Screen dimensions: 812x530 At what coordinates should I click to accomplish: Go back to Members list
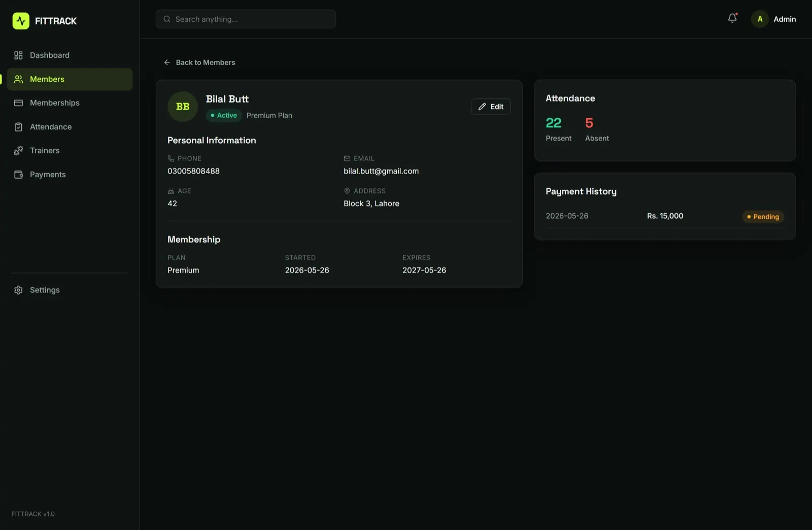(x=199, y=62)
